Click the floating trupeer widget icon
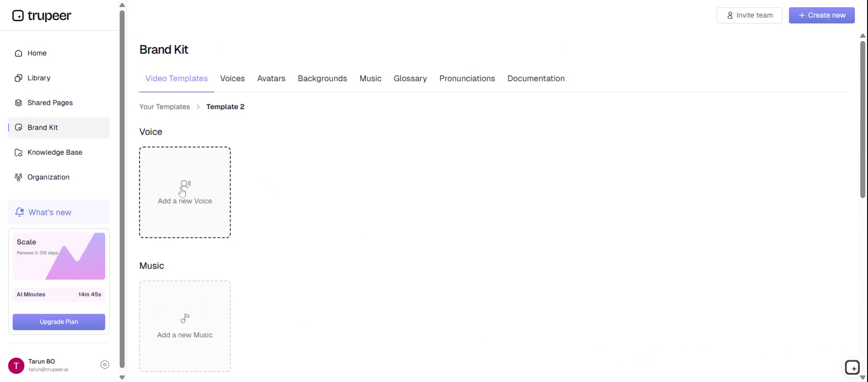Screen dimensions: 868x382 [x=853, y=368]
